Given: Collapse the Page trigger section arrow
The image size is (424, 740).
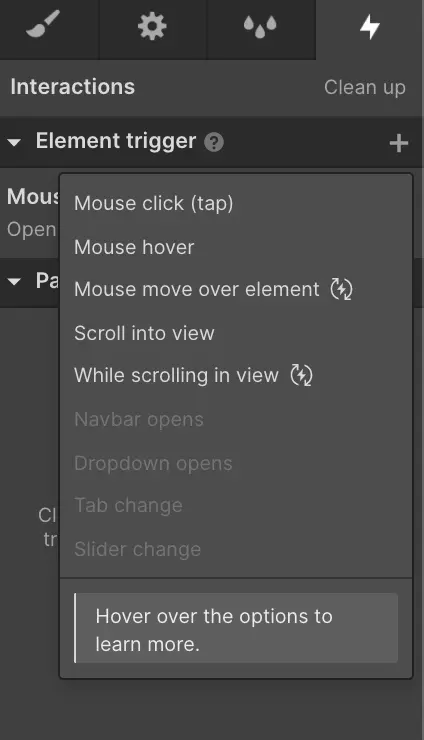Looking at the screenshot, I should pos(14,282).
